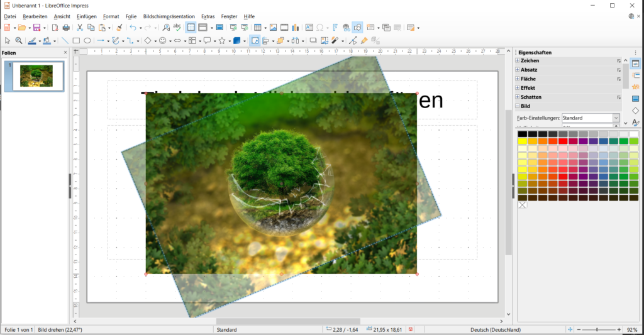This screenshot has height=335, width=644.
Task: Toggle the Display Grid button
Action: (x=191, y=28)
